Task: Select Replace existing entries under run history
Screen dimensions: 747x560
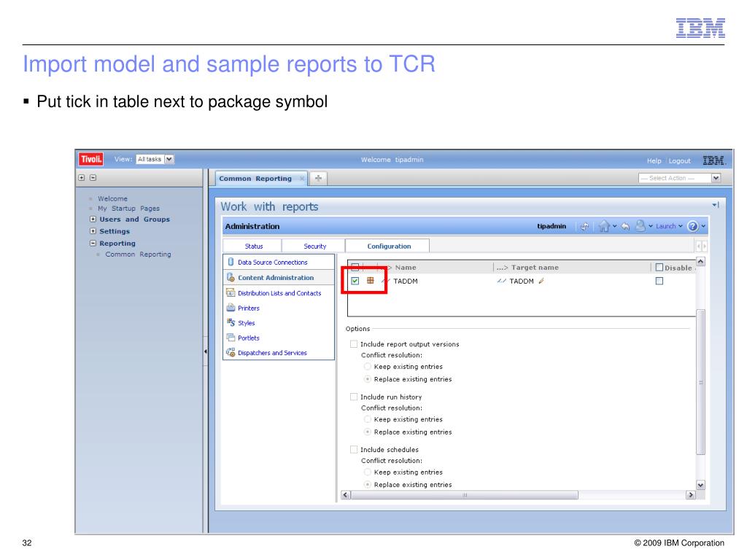Action: coord(368,432)
